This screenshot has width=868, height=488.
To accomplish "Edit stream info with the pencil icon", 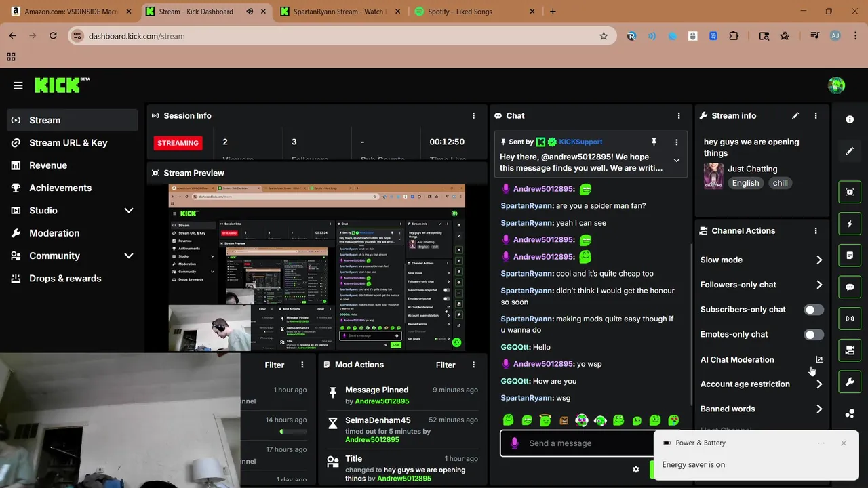I will [x=795, y=115].
